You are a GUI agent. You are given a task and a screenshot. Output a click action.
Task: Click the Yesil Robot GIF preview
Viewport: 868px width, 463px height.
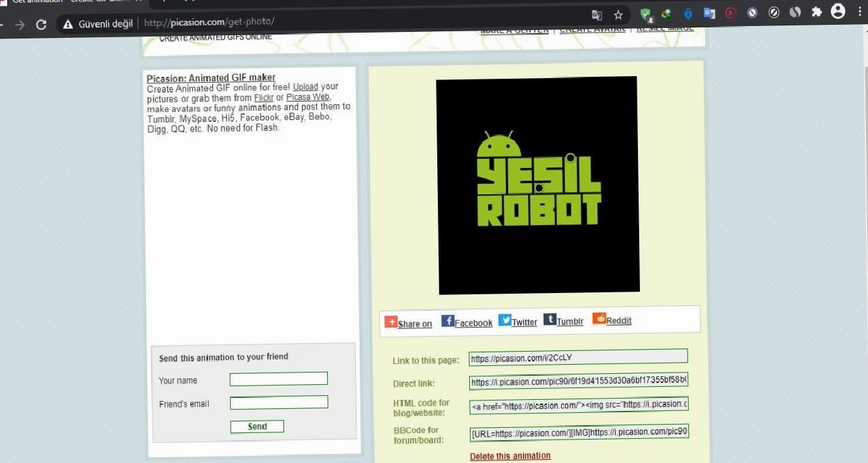pyautogui.click(x=538, y=186)
